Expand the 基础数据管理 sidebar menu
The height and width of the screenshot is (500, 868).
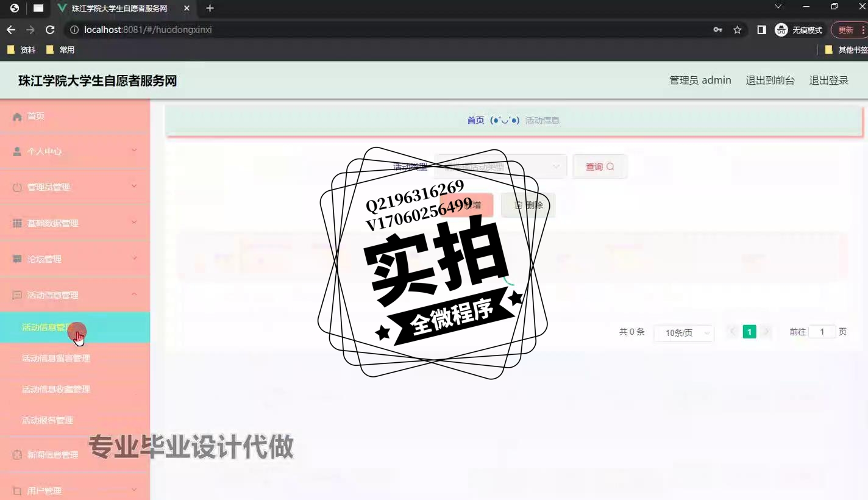tap(75, 223)
